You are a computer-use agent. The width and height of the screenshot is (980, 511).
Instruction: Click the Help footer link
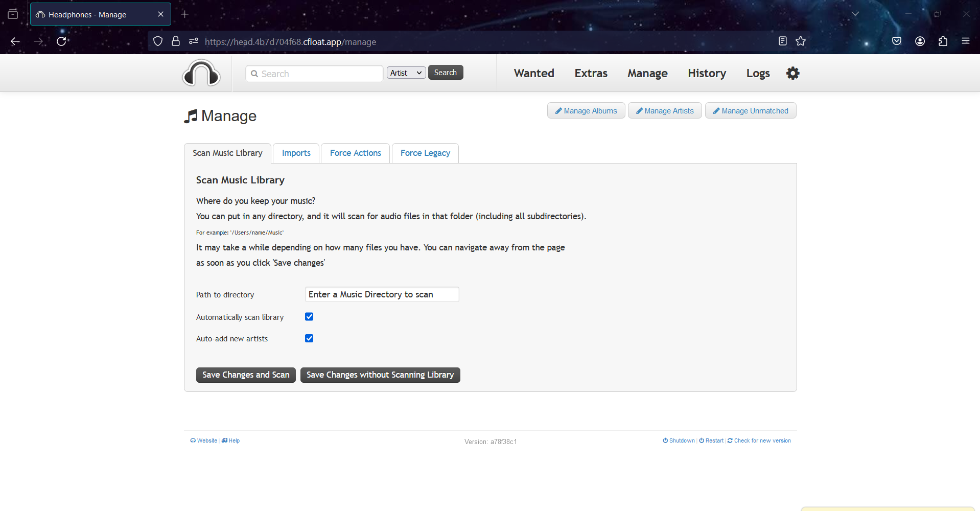tap(231, 440)
